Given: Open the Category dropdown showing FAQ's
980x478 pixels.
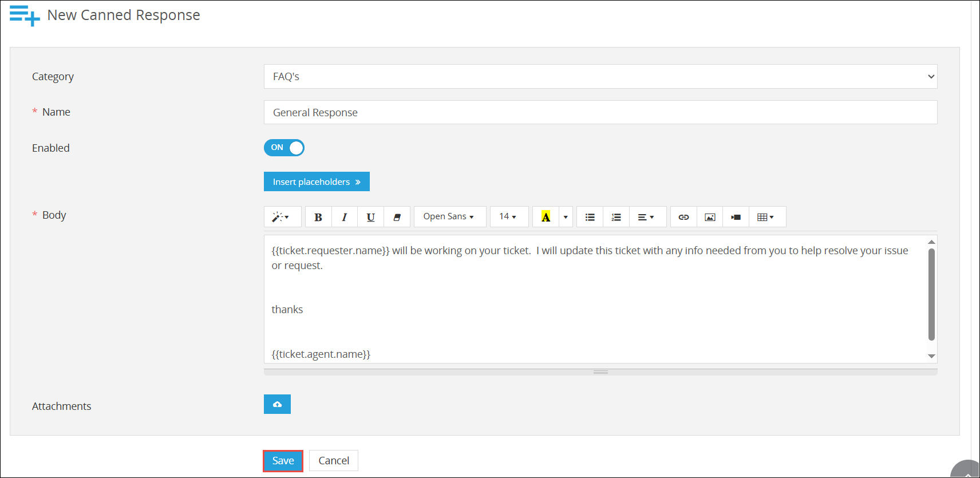Looking at the screenshot, I should (x=600, y=77).
